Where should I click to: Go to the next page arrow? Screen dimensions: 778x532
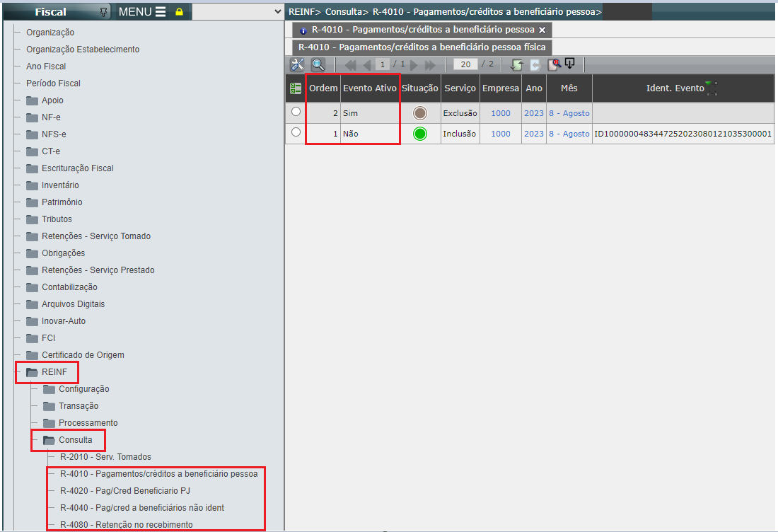pyautogui.click(x=414, y=65)
